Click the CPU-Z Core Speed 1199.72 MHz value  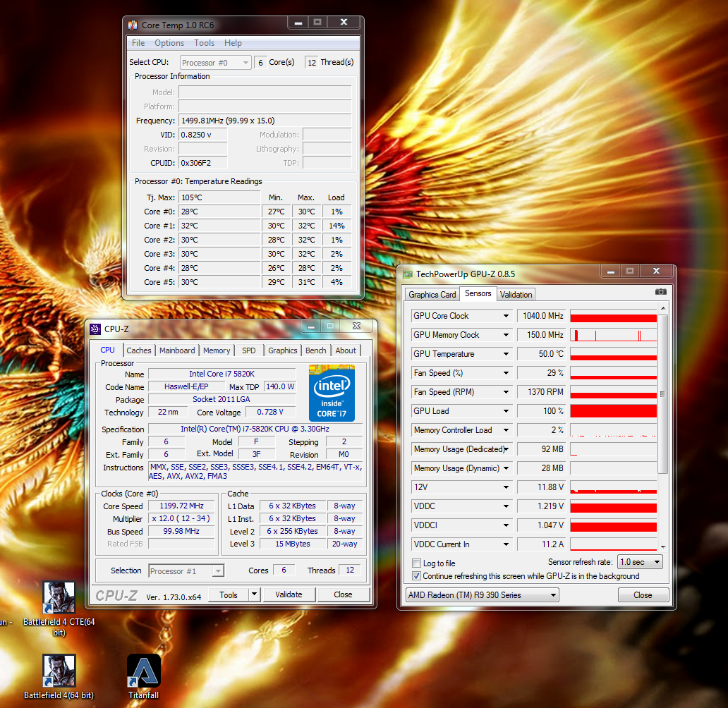coord(181,506)
